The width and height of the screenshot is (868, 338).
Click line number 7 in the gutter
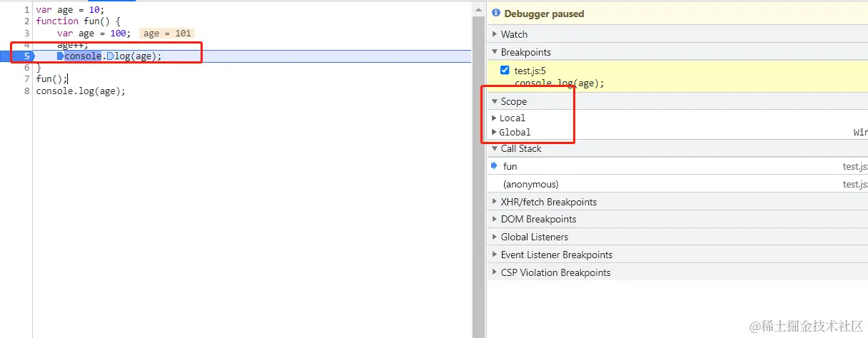point(26,78)
